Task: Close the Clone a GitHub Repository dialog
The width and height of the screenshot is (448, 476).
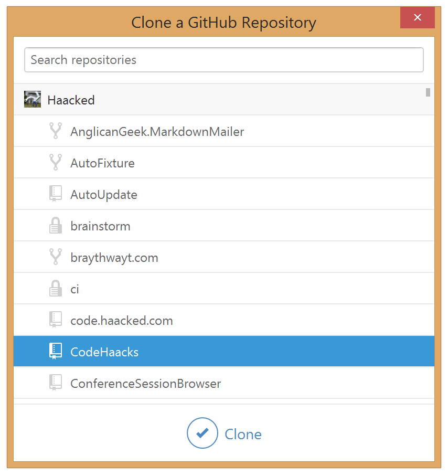Action: coord(417,17)
